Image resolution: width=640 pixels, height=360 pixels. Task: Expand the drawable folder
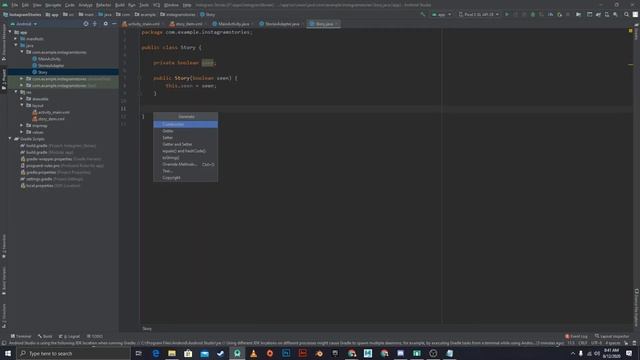(x=22, y=99)
